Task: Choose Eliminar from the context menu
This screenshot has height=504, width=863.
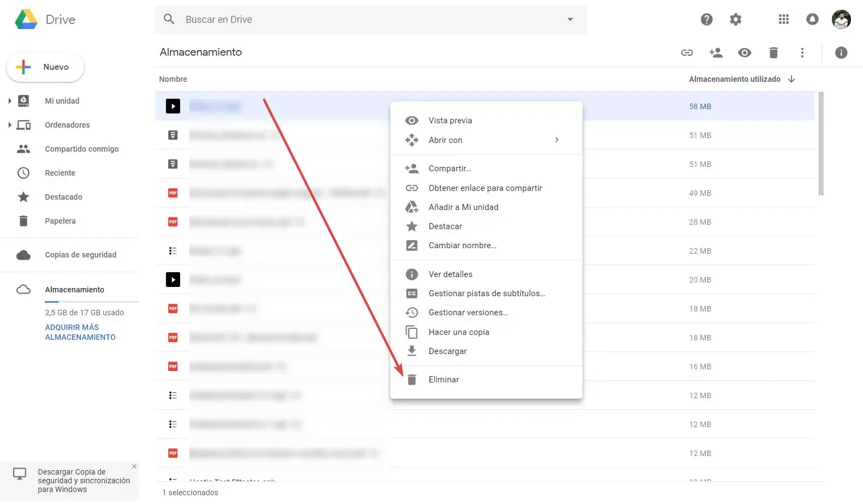Action: click(443, 380)
